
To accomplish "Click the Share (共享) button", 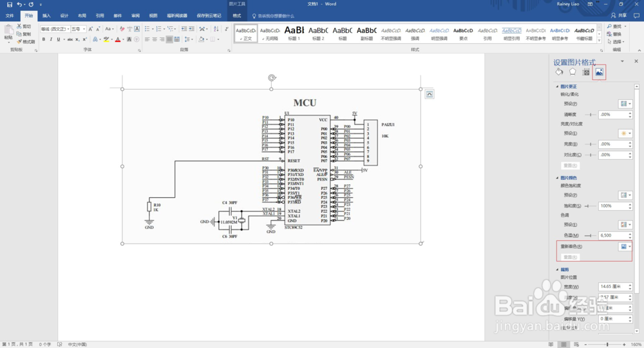I will coord(619,15).
